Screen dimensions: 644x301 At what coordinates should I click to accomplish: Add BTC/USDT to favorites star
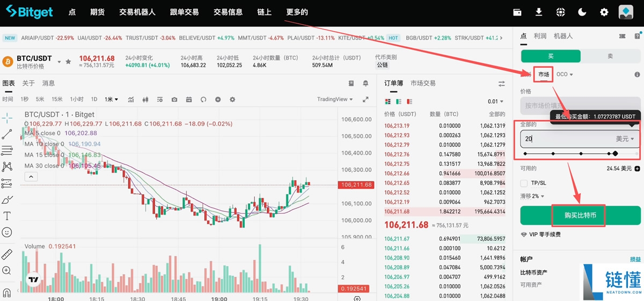pyautogui.click(x=68, y=62)
